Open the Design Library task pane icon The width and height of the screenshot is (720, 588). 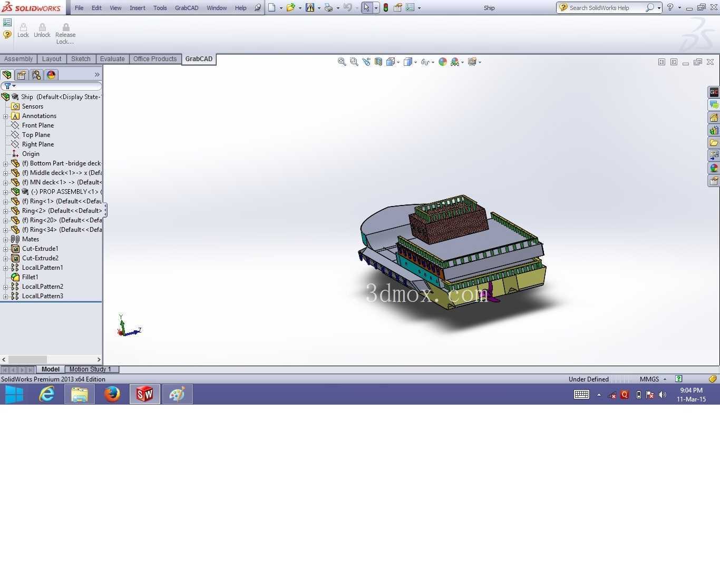(714, 130)
